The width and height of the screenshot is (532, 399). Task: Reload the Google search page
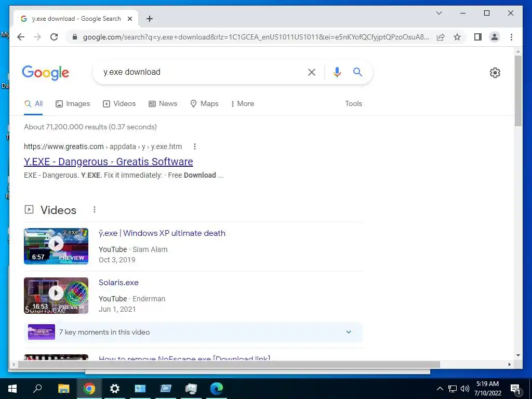point(54,37)
